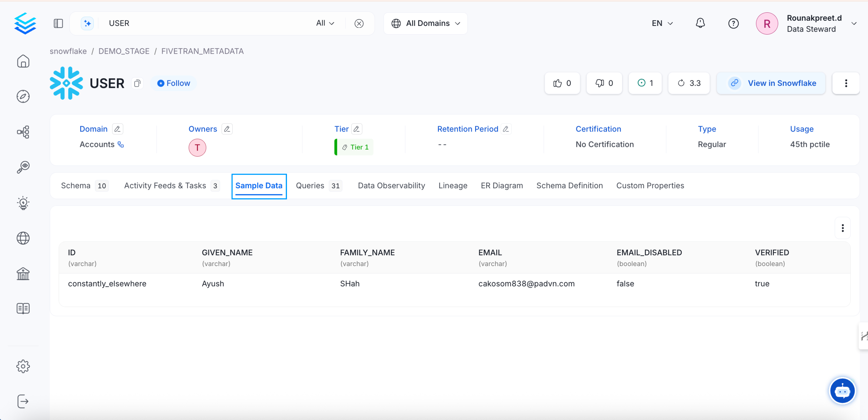The width and height of the screenshot is (868, 420).
Task: Give a thumbs down to the USER table
Action: [x=604, y=83]
